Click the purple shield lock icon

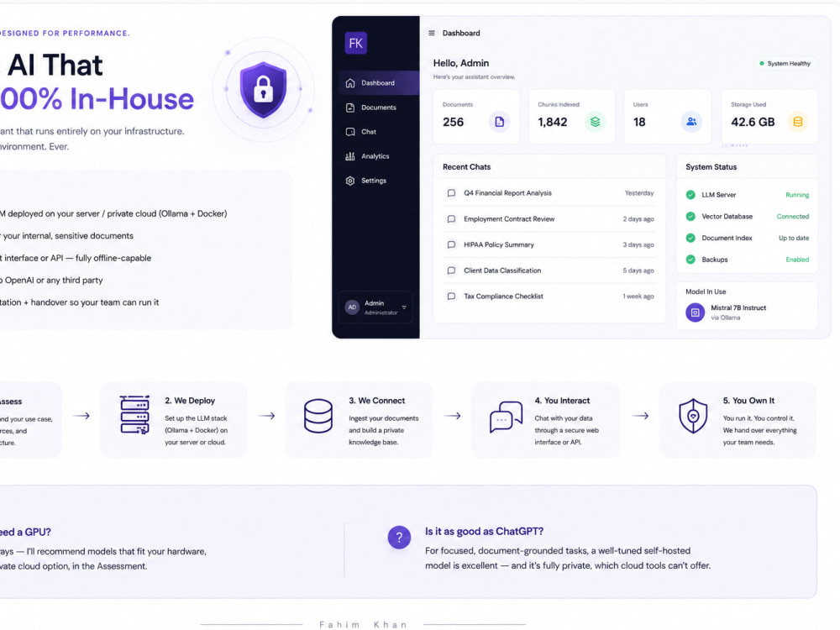[x=263, y=90]
